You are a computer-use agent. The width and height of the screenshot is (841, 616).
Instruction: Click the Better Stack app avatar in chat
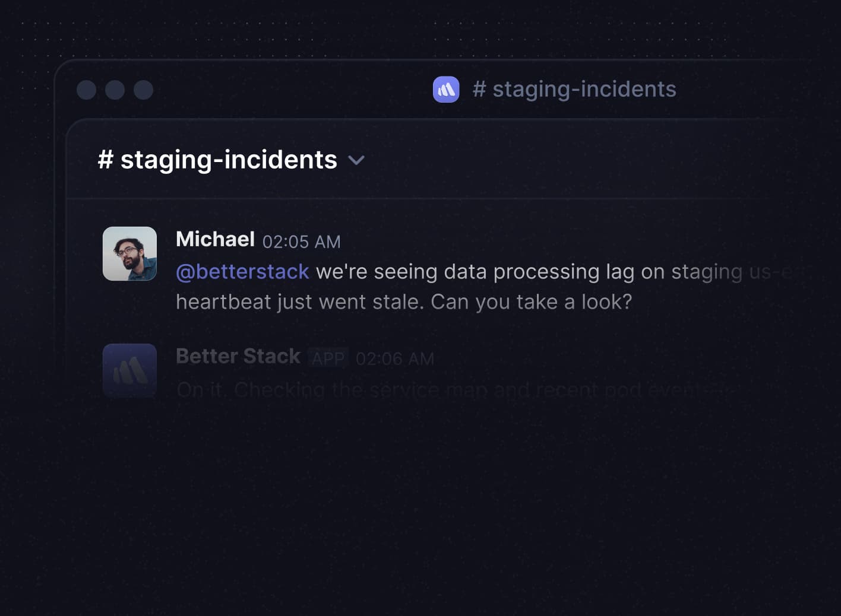[x=129, y=370]
